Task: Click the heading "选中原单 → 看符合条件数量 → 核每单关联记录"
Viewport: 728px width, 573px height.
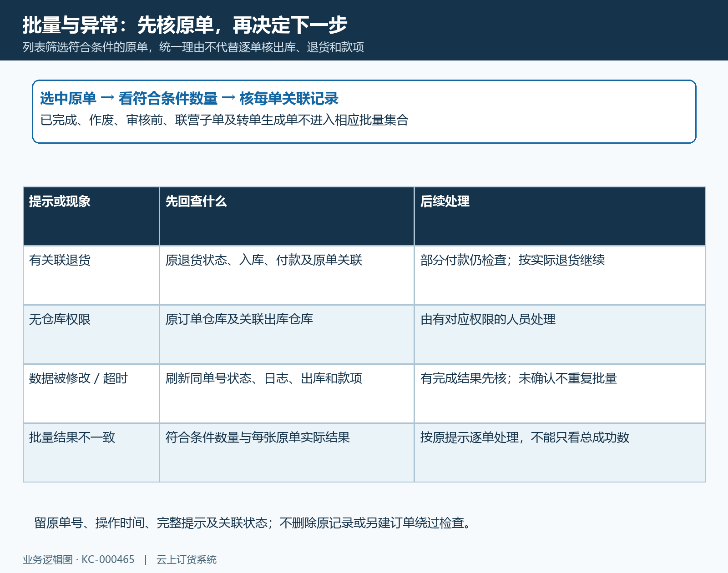Action: click(189, 98)
